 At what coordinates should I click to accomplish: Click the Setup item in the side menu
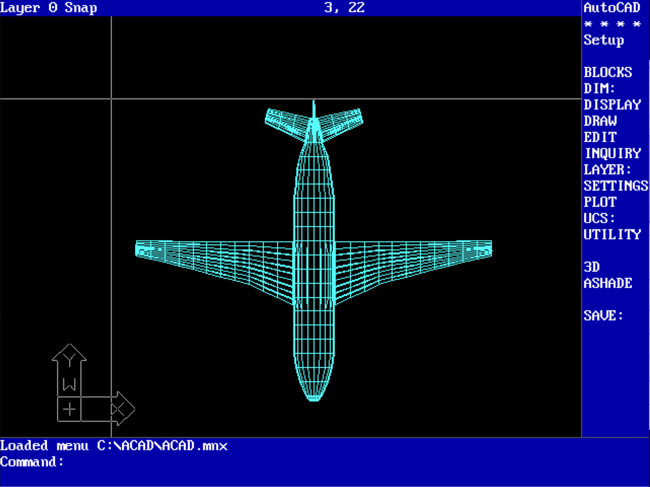coord(604,40)
